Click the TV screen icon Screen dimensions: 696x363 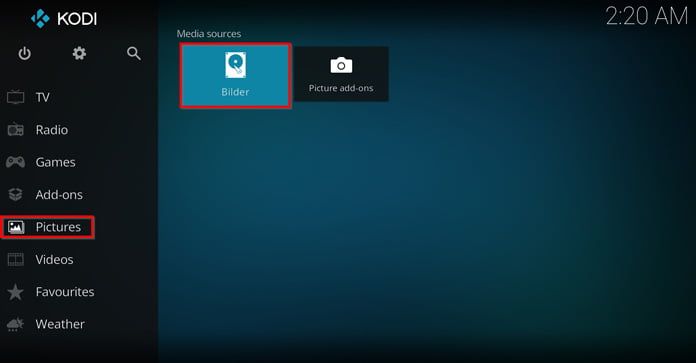pyautogui.click(x=16, y=97)
